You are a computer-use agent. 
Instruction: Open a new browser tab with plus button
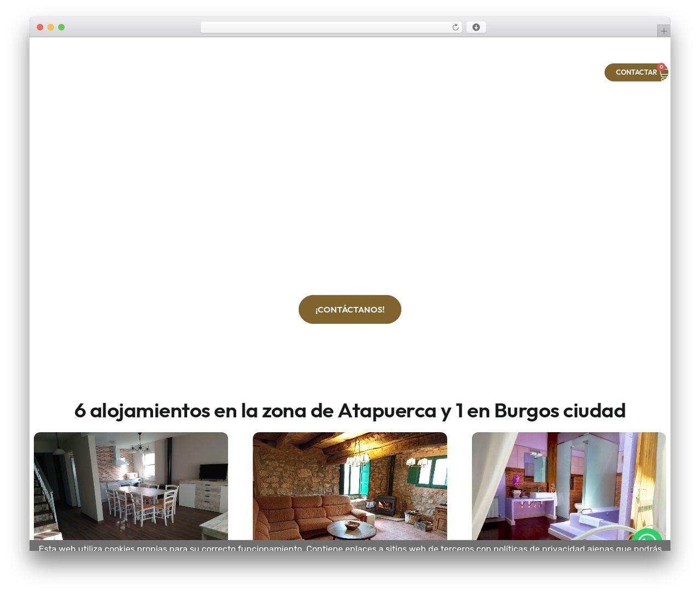coord(663,31)
